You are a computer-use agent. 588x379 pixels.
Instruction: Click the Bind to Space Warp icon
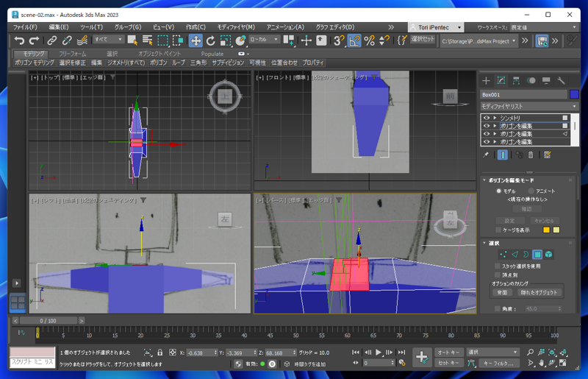pos(82,40)
